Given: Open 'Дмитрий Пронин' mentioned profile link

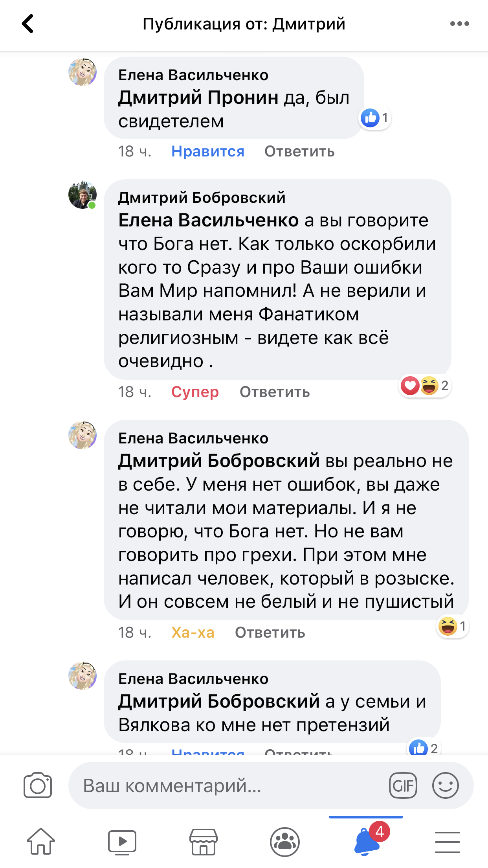Looking at the screenshot, I should (x=198, y=97).
